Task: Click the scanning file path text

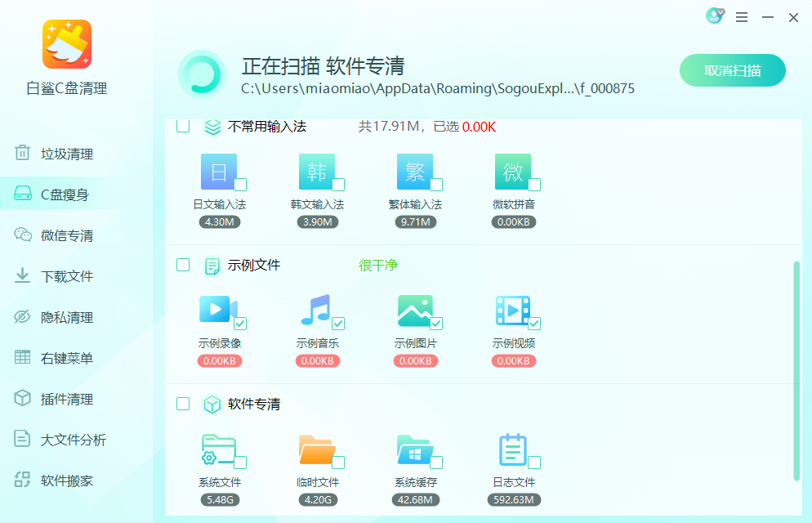Action: [x=438, y=88]
